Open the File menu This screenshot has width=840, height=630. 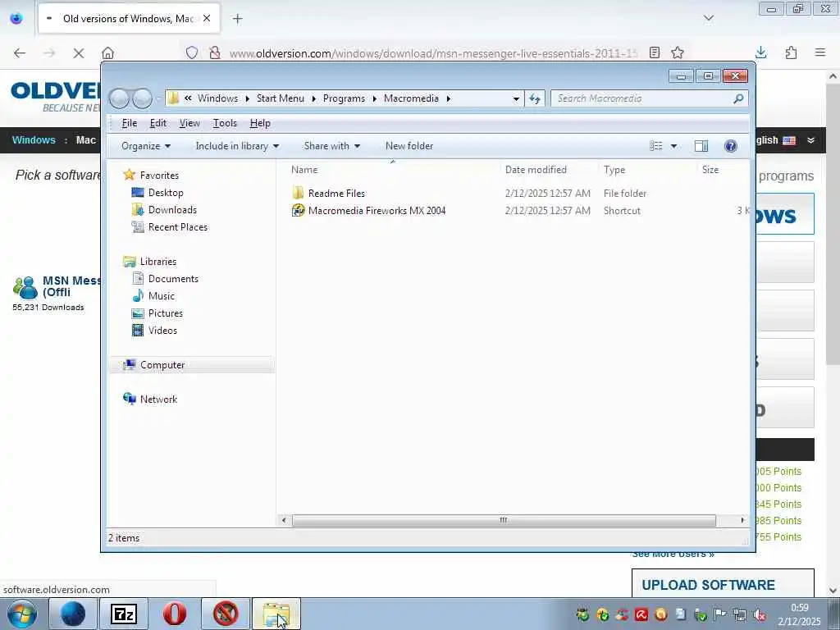click(129, 123)
